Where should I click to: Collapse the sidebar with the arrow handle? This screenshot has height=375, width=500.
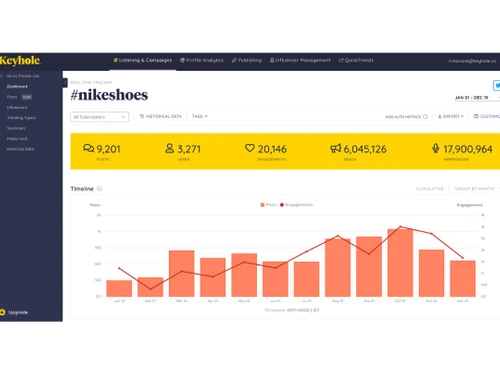65,82
